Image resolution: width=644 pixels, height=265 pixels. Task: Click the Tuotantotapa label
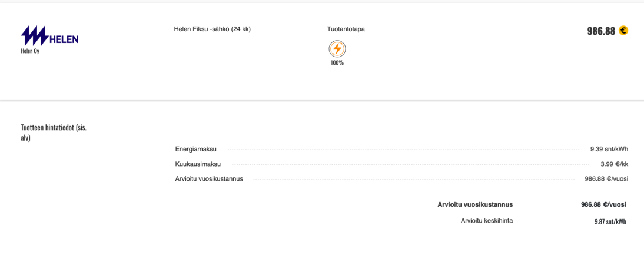click(x=346, y=29)
